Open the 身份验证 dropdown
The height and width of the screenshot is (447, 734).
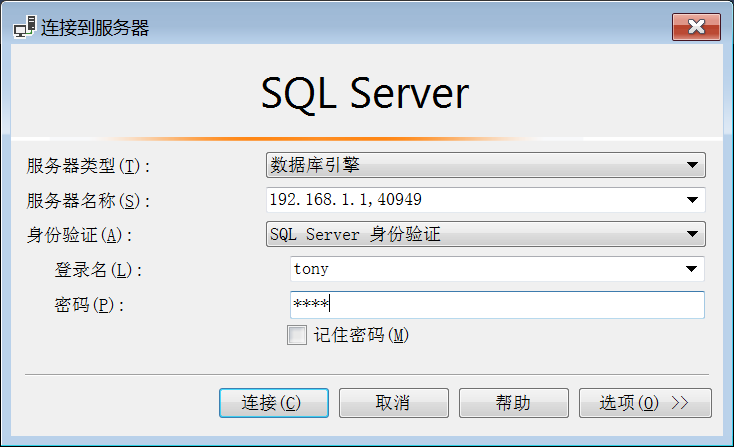click(x=485, y=234)
